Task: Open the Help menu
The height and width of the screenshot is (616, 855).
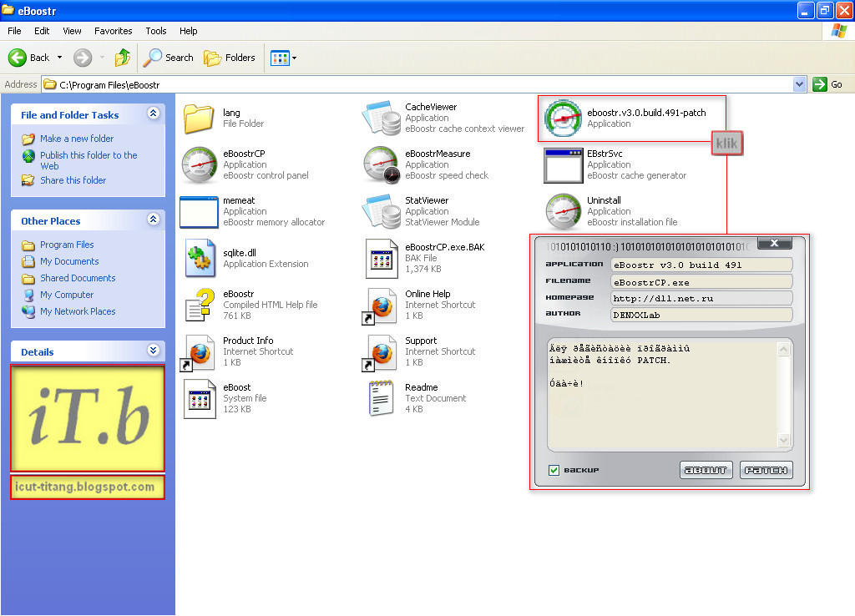Action: tap(189, 31)
